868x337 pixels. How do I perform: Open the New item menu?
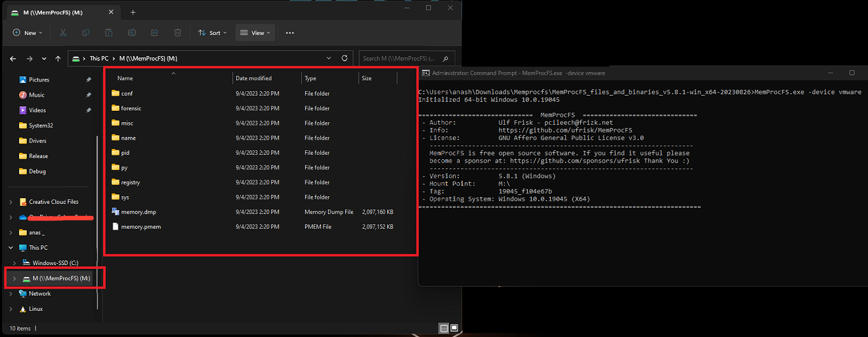(27, 32)
